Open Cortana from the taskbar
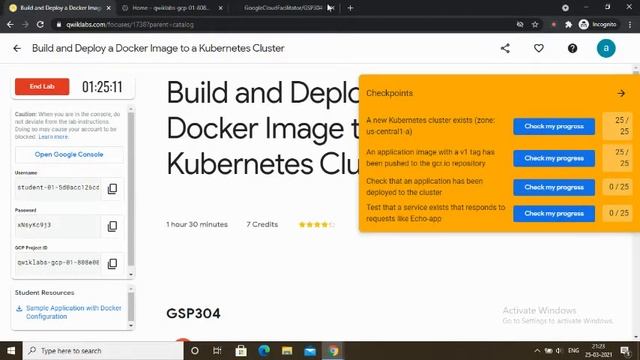 point(195,351)
